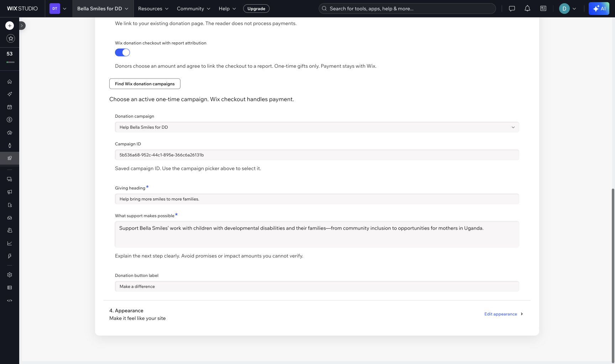The height and width of the screenshot is (364, 615).
Task: Expand the 4. Appearance section
Action: click(317, 314)
